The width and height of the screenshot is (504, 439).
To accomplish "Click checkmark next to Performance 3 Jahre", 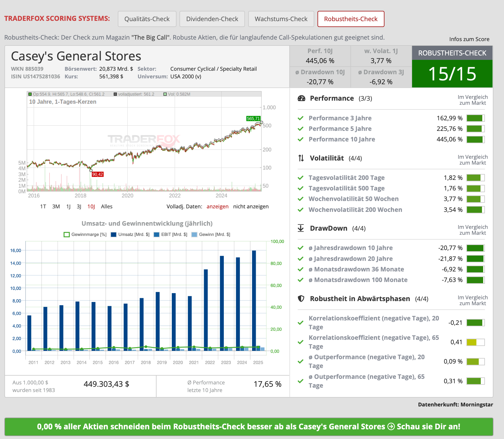I will pos(300,118).
